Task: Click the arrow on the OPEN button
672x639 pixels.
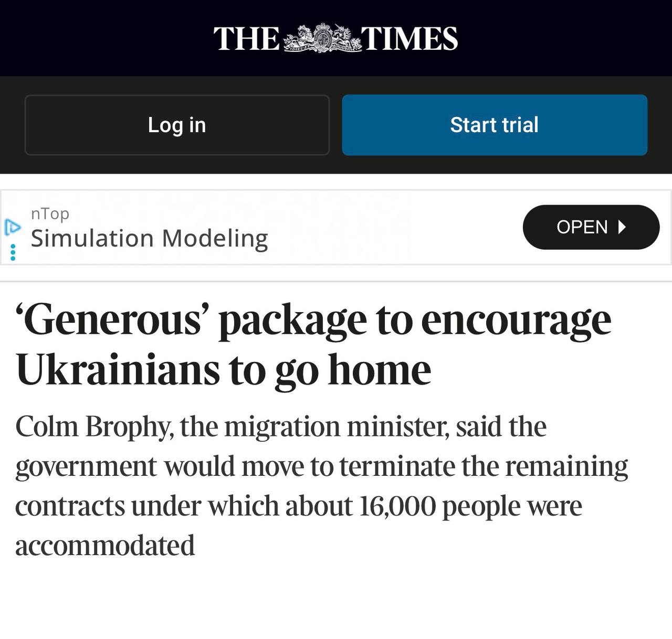Action: coord(623,227)
